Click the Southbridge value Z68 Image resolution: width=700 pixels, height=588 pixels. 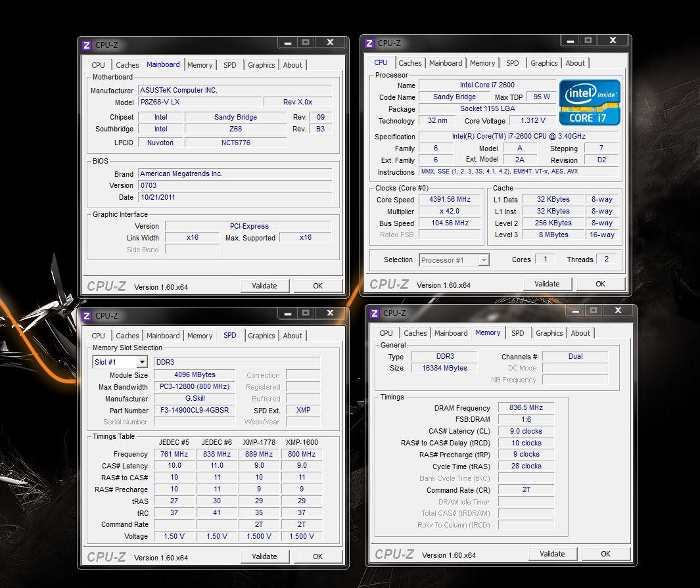click(x=236, y=129)
